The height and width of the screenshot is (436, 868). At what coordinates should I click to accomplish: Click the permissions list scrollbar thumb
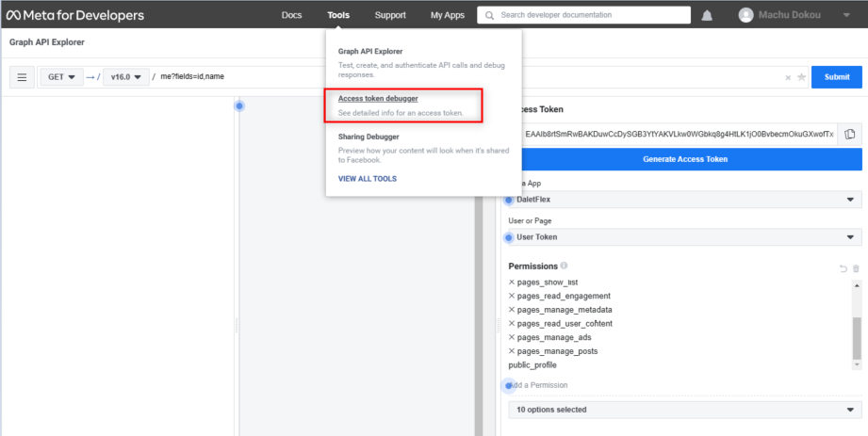[x=857, y=337]
